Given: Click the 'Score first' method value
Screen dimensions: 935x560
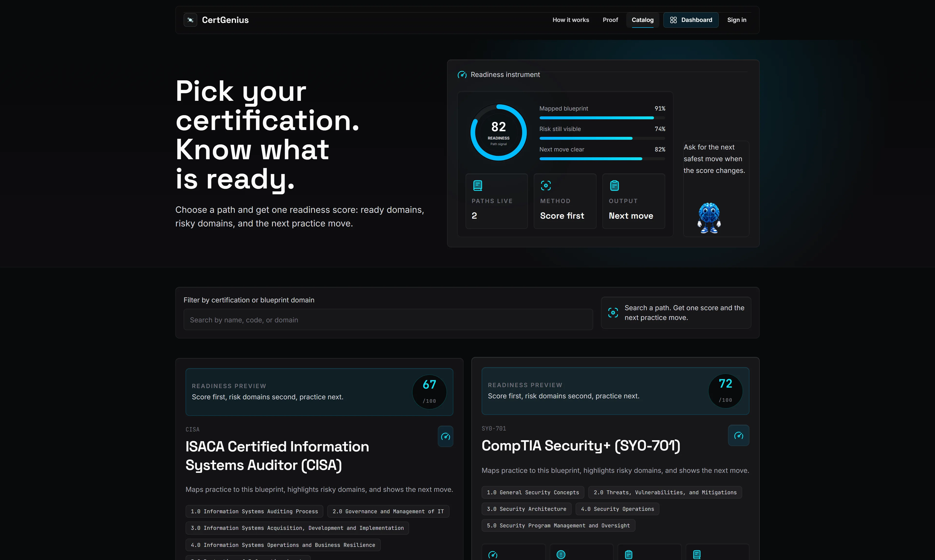Looking at the screenshot, I should [562, 216].
